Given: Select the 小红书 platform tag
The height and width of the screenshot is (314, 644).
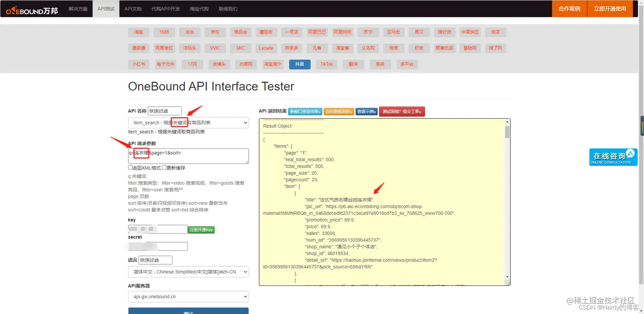Looking at the screenshot, I should [x=138, y=64].
